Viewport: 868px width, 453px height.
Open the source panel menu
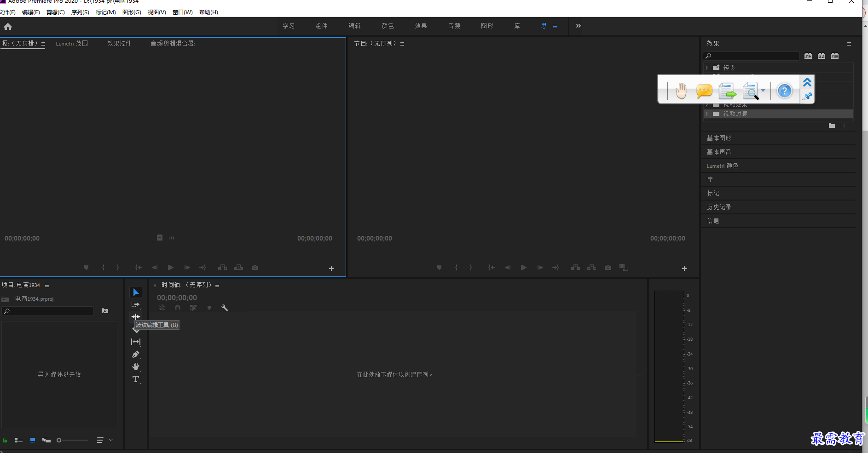click(43, 44)
